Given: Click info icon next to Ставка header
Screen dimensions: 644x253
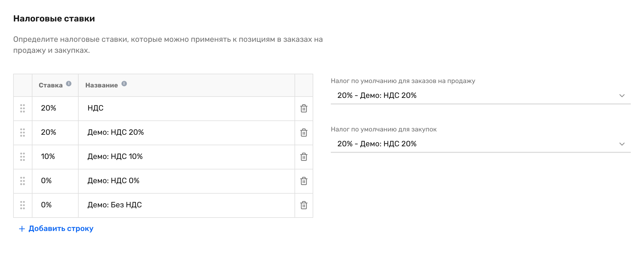Looking at the screenshot, I should (69, 84).
